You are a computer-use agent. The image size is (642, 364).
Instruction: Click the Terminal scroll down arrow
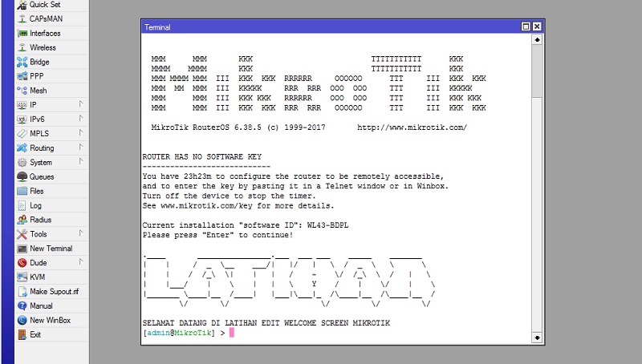click(537, 338)
